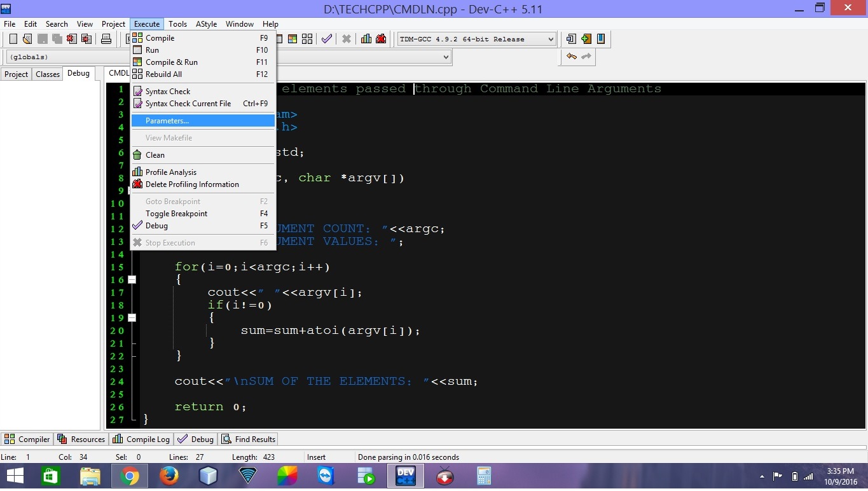Click the Debug checkmark toolbar icon
This screenshot has height=491, width=868.
click(x=327, y=39)
